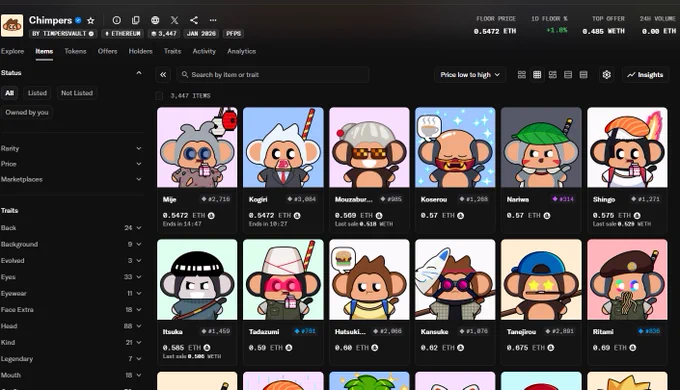Open the Price low to high sort dropdown
Screen dimensions: 680x390
(470, 75)
